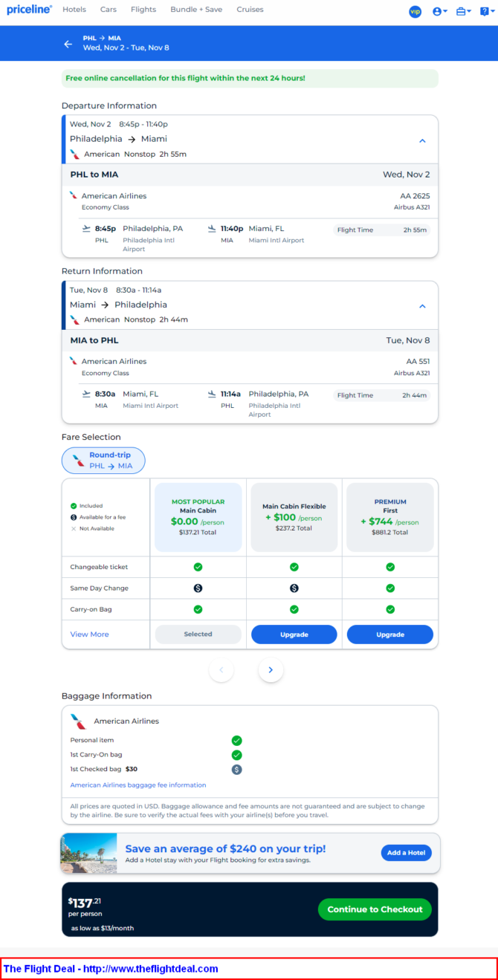498x980 pixels.
Task: Select the Round-trip PHL to MIA fare tab
Action: point(103,461)
